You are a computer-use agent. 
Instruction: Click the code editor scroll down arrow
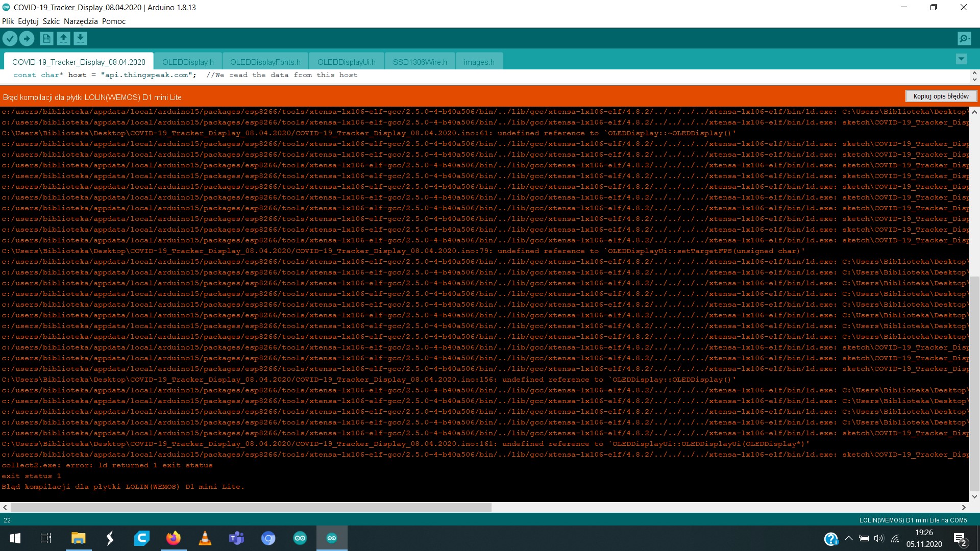tap(974, 80)
